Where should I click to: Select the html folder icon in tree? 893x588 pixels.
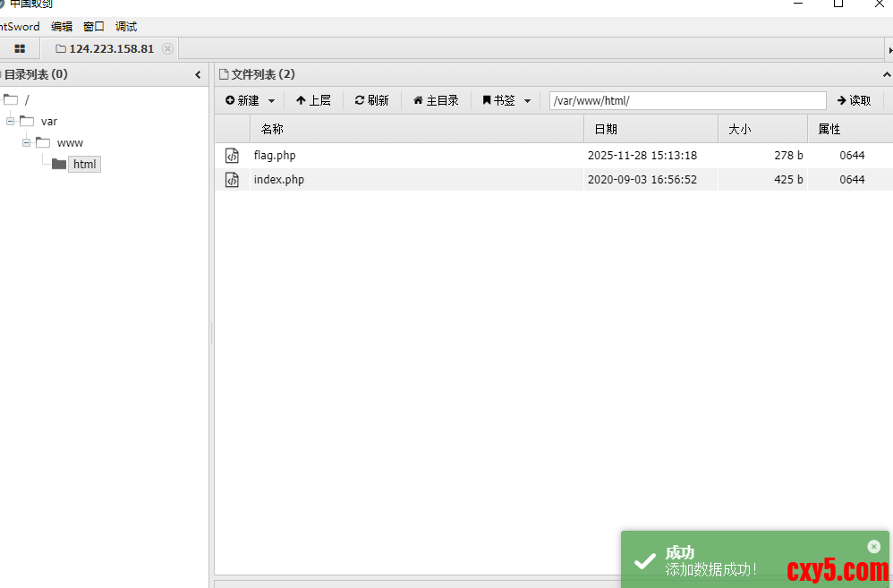coord(59,164)
